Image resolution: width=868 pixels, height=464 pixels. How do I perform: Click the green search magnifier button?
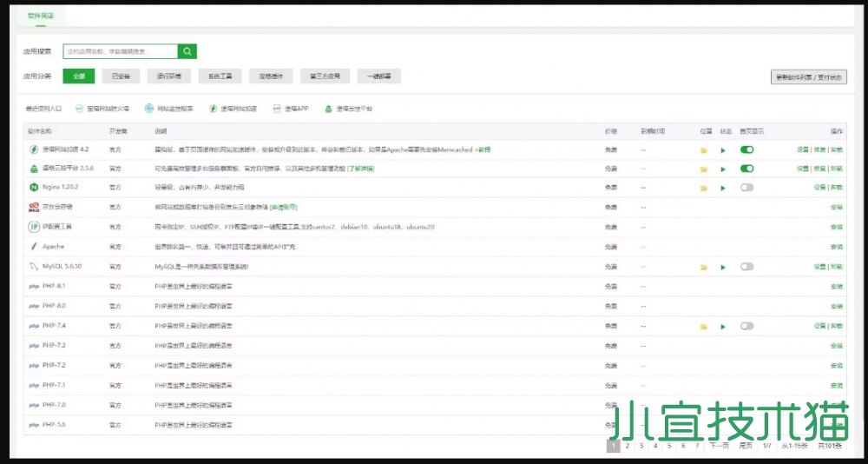[x=187, y=52]
